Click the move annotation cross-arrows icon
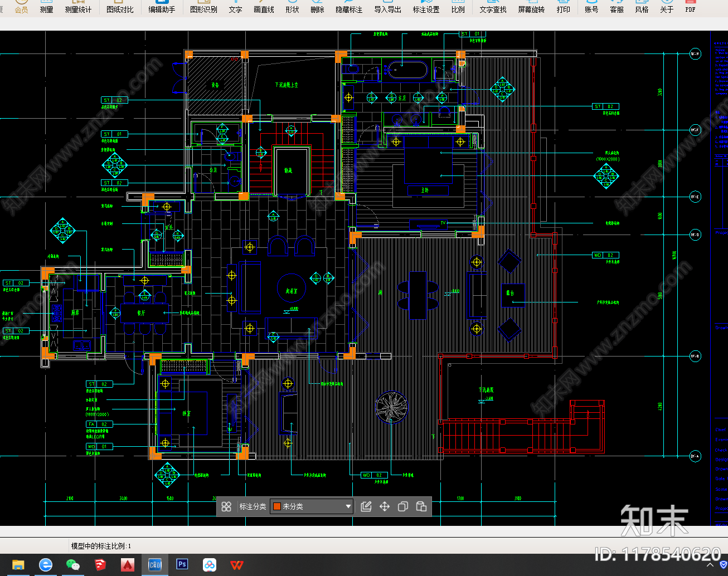728x576 pixels. (x=385, y=506)
